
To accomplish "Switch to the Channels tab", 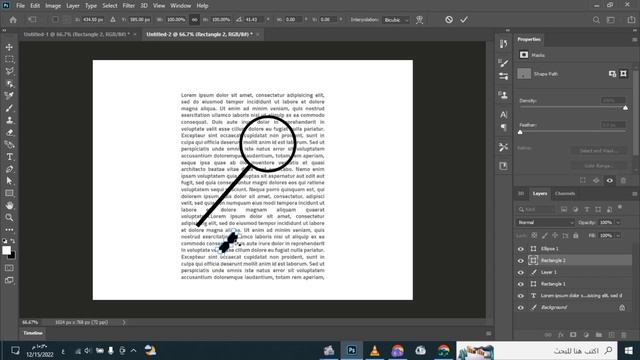I will point(565,193).
